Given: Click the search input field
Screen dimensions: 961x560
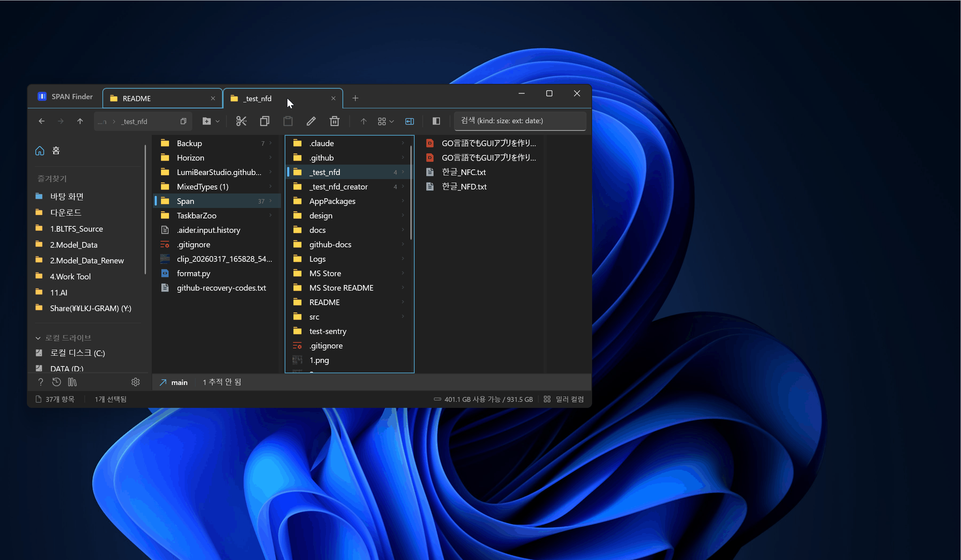Looking at the screenshot, I should (520, 121).
